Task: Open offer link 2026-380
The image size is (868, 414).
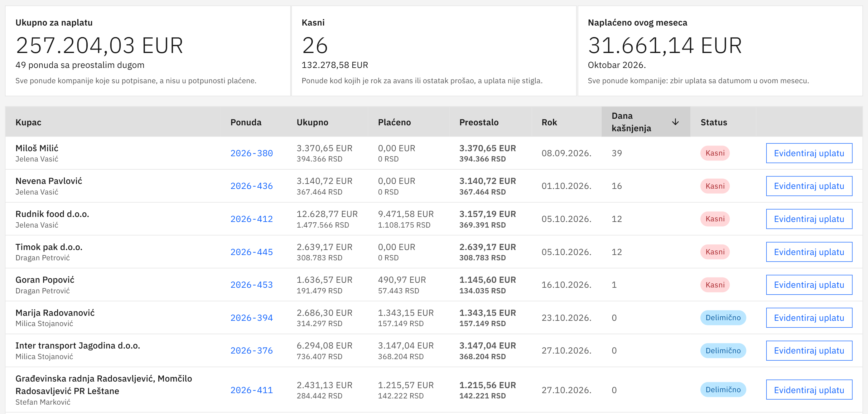Action: [251, 153]
